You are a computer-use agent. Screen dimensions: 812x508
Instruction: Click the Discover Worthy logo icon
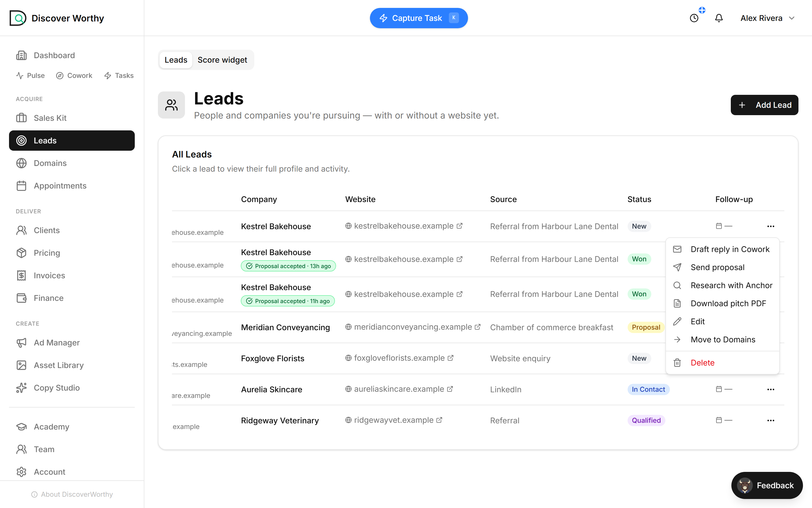[18, 18]
